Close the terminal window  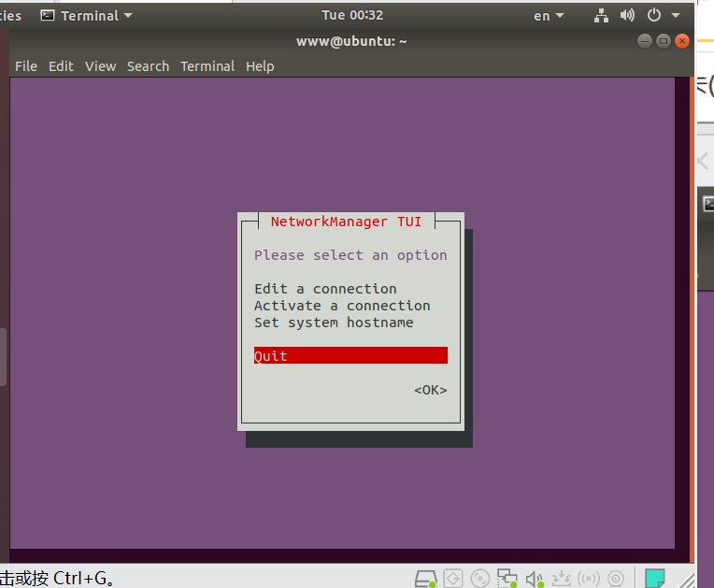tap(682, 41)
